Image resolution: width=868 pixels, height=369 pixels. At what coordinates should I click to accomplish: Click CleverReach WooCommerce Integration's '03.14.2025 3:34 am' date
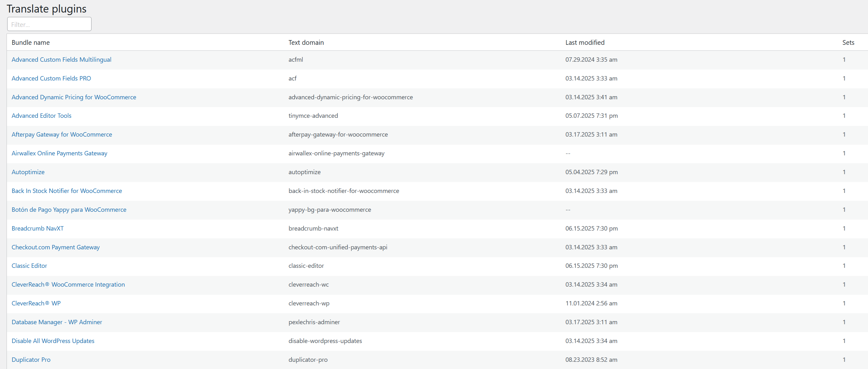(591, 285)
